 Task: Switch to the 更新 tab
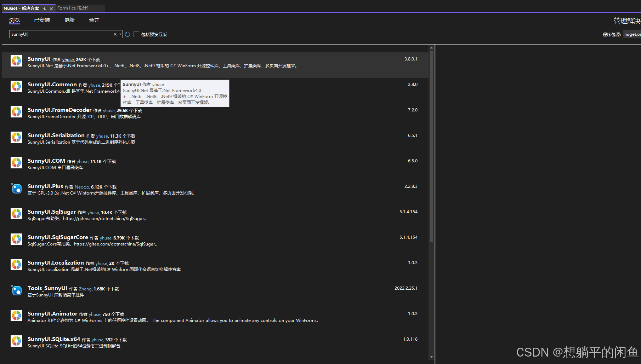click(x=69, y=20)
